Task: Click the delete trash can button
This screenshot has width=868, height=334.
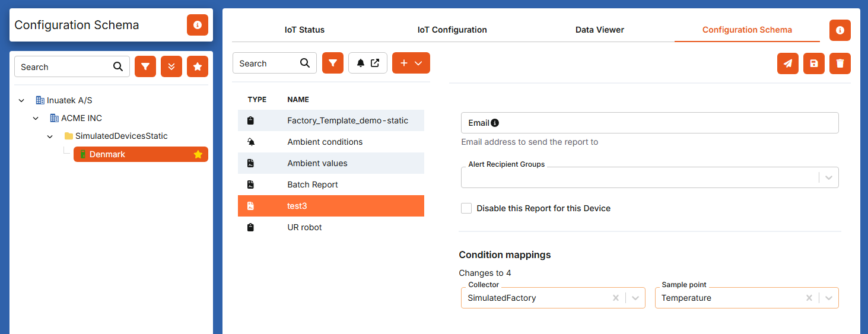Action: (840, 63)
